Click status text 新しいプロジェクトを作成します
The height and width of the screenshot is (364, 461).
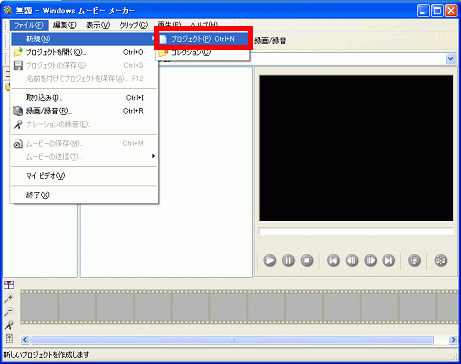pyautogui.click(x=46, y=354)
